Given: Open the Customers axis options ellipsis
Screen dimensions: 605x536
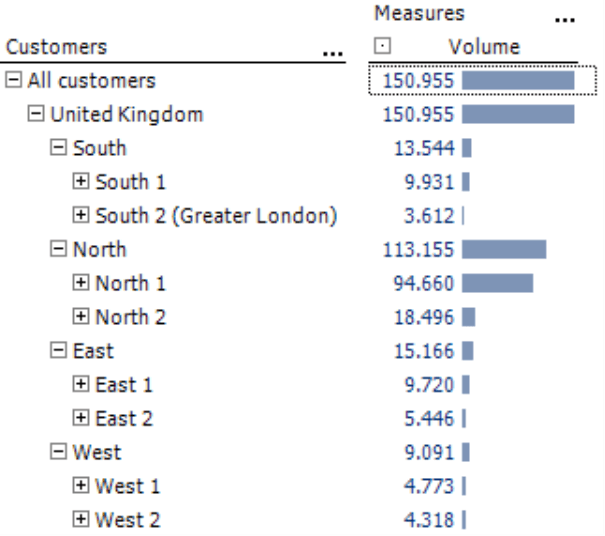Looking at the screenshot, I should 333,54.
